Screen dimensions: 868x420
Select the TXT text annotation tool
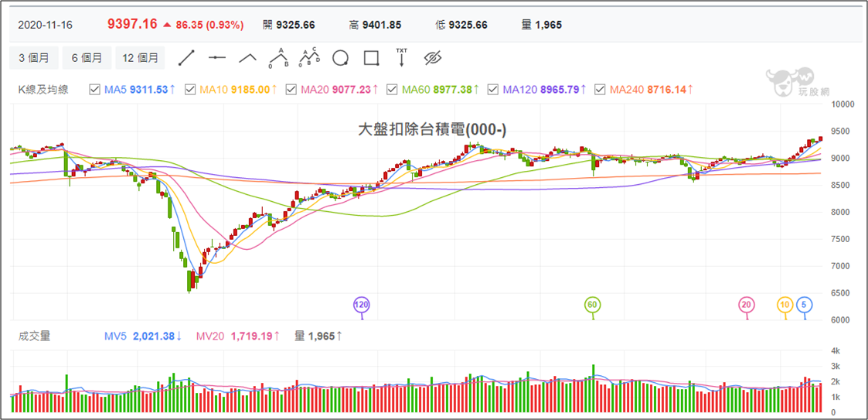[x=401, y=57]
